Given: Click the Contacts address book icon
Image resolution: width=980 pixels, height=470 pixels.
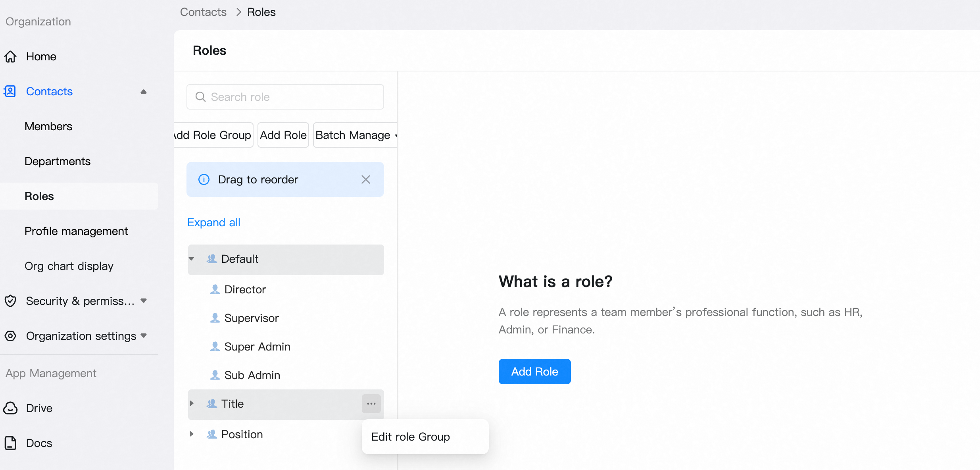Looking at the screenshot, I should coord(10,91).
